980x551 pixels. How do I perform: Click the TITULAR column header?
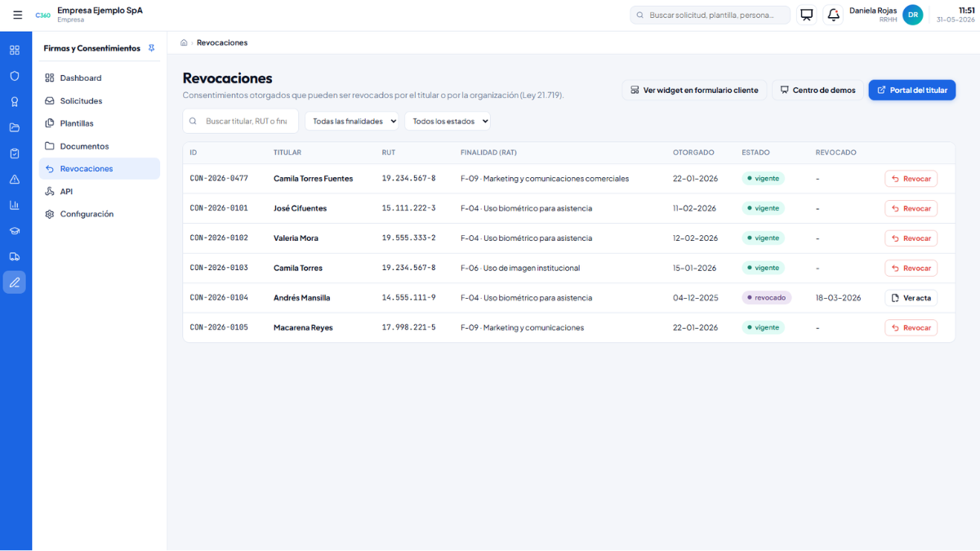coord(287,153)
